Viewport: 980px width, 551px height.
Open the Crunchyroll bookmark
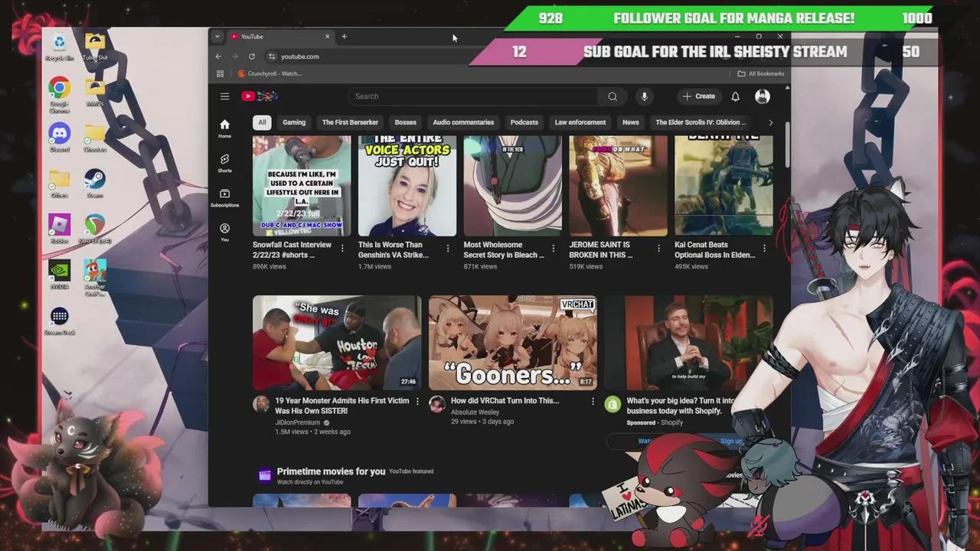(x=269, y=74)
